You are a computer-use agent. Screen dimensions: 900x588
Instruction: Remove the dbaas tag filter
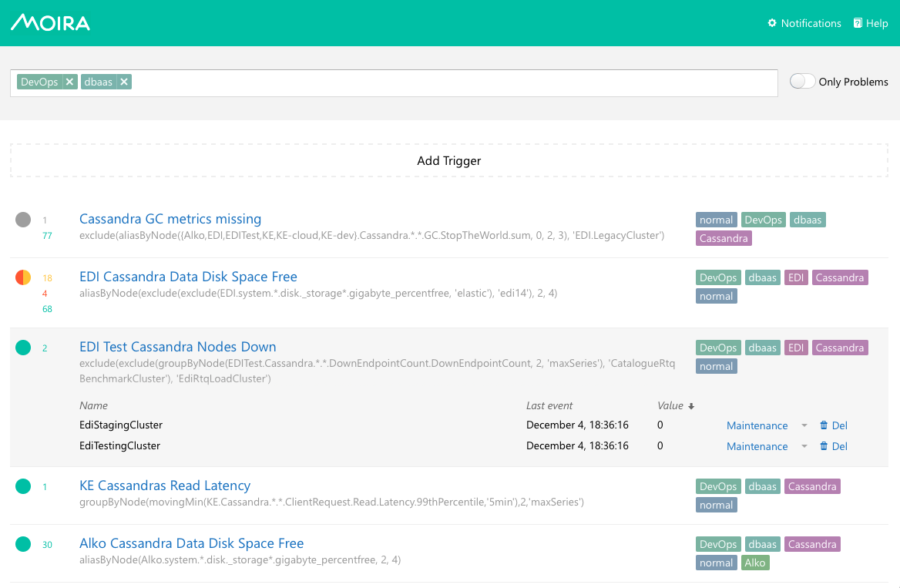click(x=123, y=82)
